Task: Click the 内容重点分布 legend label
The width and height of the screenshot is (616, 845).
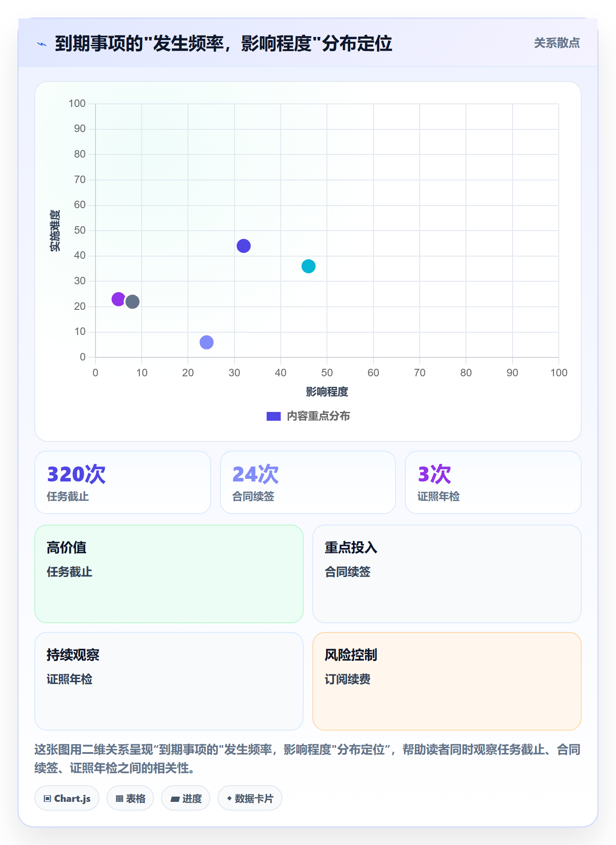Action: pyautogui.click(x=318, y=416)
